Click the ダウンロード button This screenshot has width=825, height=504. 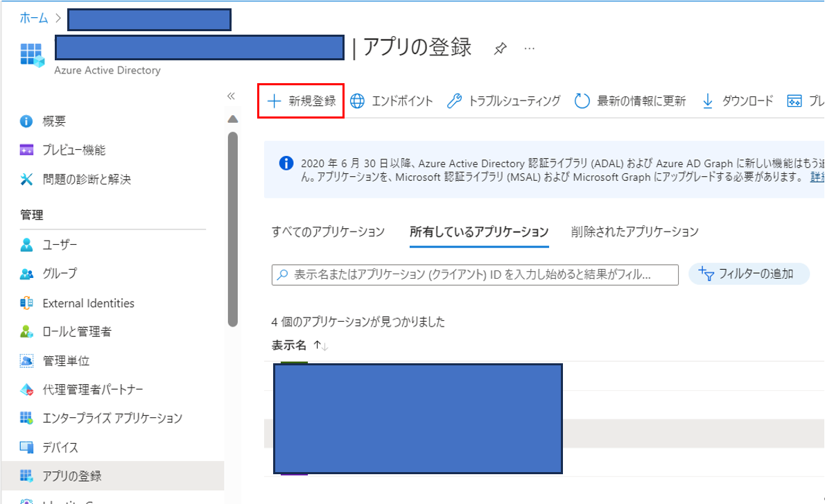(738, 101)
